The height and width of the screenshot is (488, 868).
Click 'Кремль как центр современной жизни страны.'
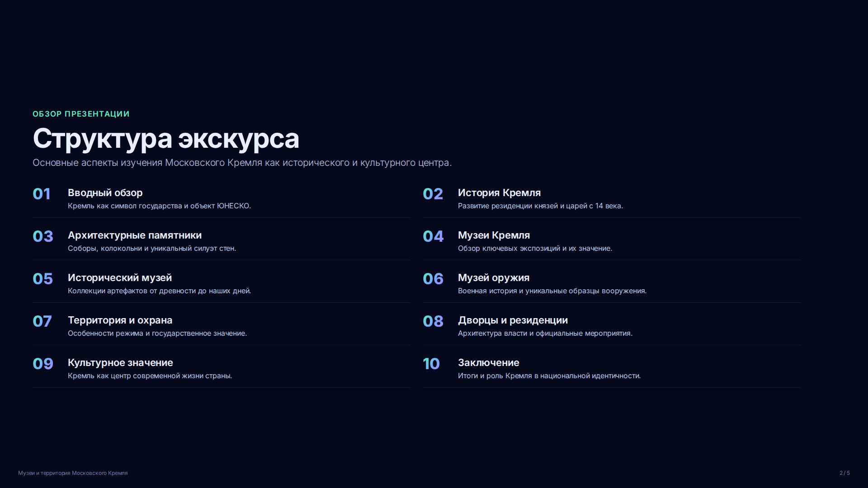tap(150, 376)
